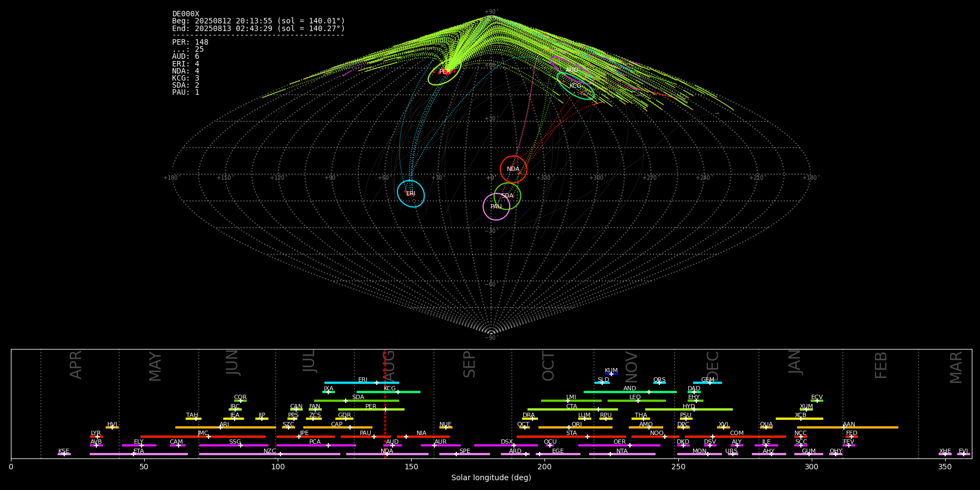
Task: Click the SLD shower bar in the timeline
Action: pos(602,383)
